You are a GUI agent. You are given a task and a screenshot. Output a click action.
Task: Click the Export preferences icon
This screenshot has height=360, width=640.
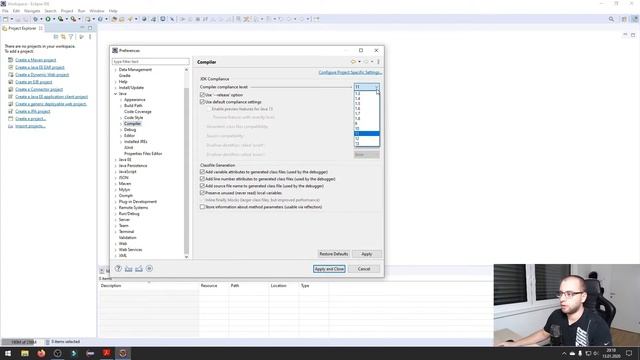pyautogui.click(x=139, y=269)
